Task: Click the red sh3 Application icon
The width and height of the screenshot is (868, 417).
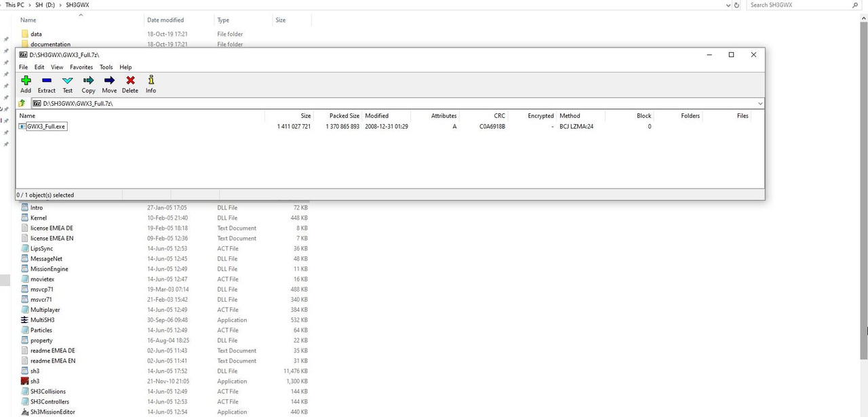Action: 24,381
